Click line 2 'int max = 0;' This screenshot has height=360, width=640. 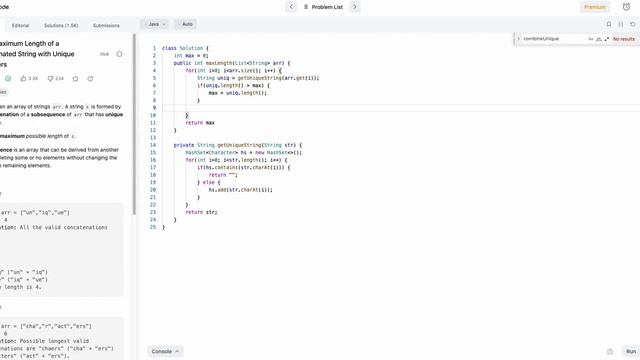[191, 56]
